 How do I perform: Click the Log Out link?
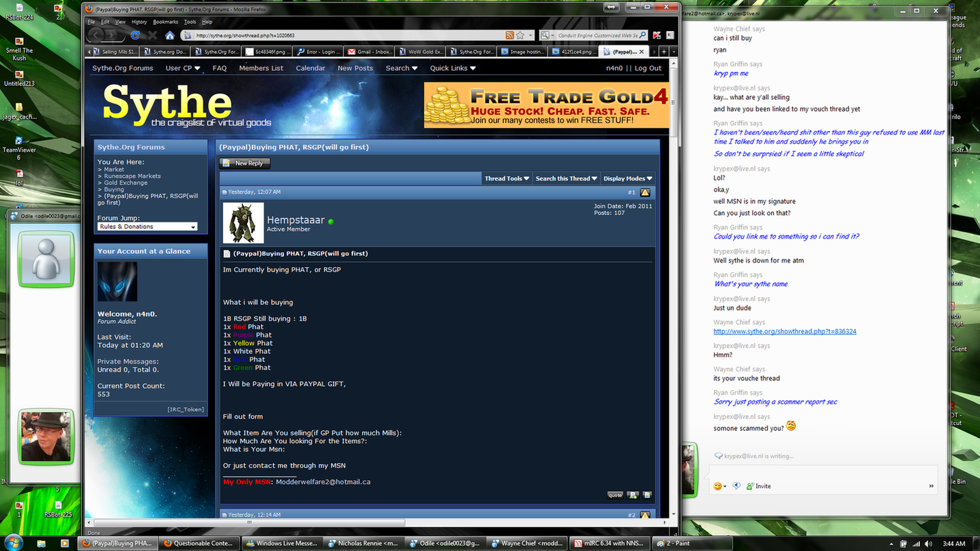pos(648,68)
